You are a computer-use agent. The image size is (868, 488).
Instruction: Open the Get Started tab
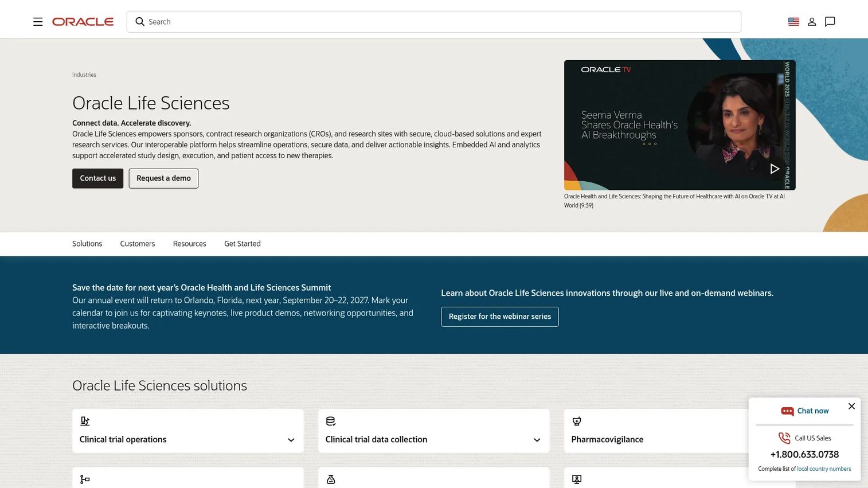coord(243,244)
